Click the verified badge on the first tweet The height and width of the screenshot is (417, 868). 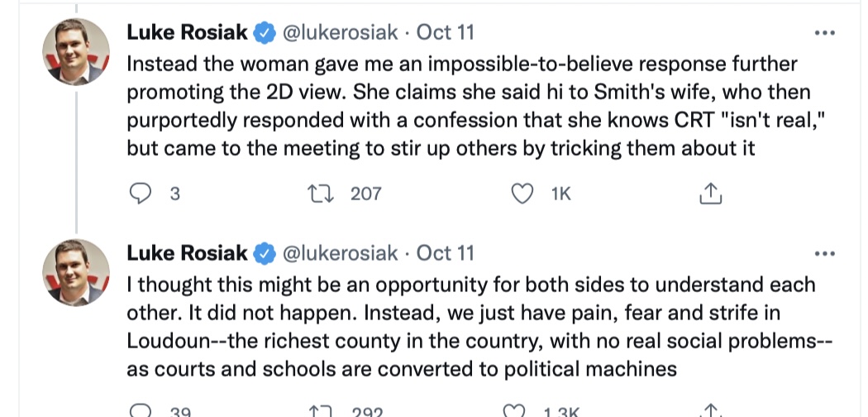coord(264,32)
